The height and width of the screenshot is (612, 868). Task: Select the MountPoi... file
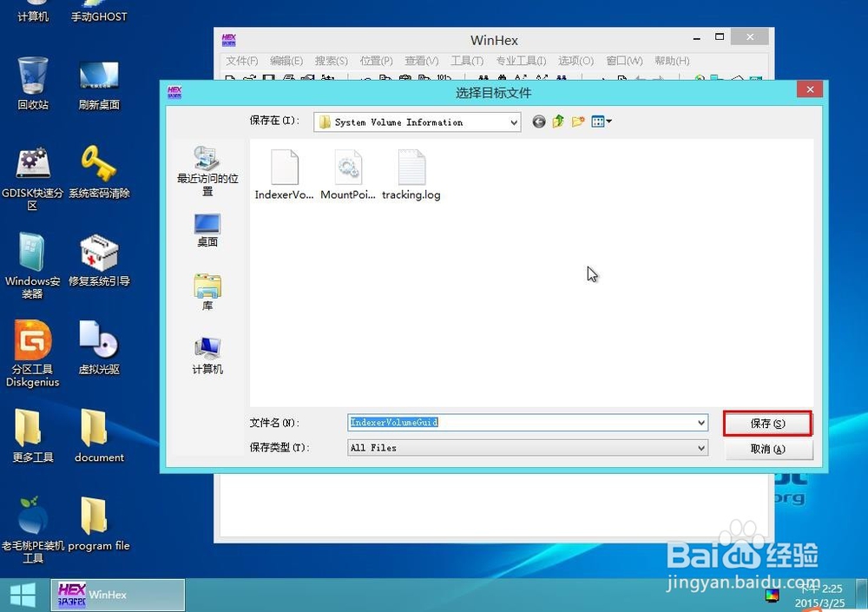[348, 175]
